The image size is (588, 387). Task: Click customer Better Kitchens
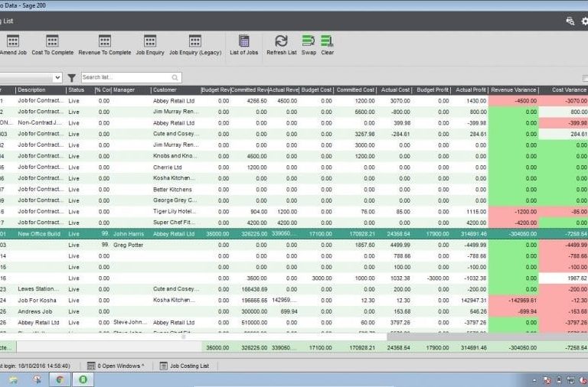coord(172,190)
